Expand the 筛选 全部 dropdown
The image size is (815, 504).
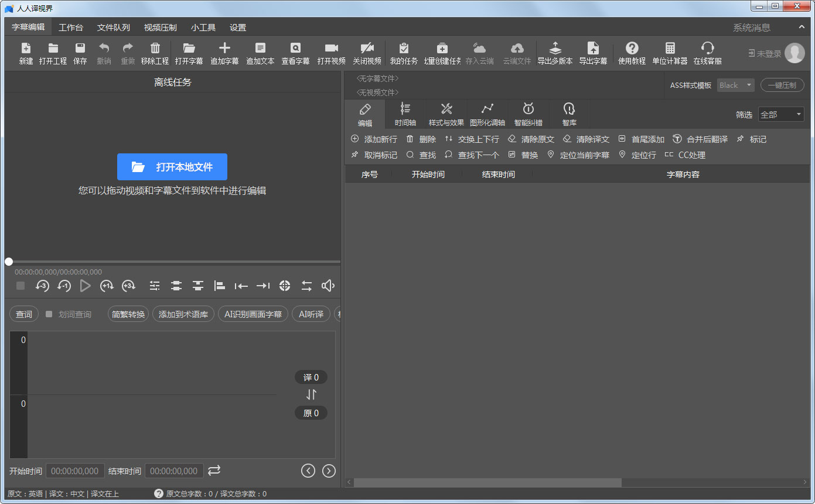click(x=781, y=115)
